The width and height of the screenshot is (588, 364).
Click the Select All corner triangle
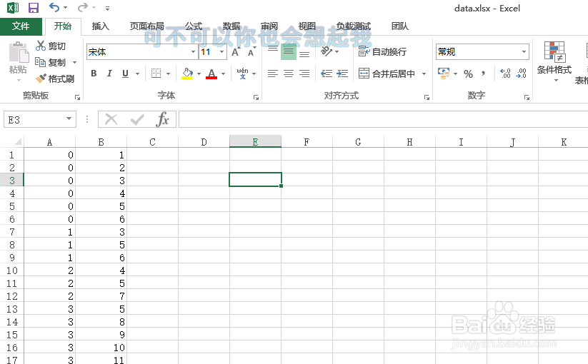[x=17, y=141]
